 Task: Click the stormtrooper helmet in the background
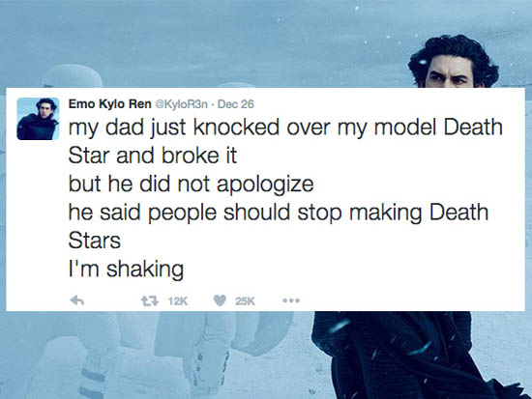[73, 76]
